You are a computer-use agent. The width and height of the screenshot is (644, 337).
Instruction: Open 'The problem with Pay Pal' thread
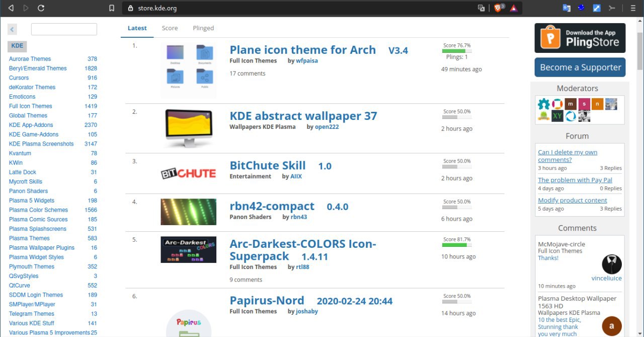click(x=575, y=180)
